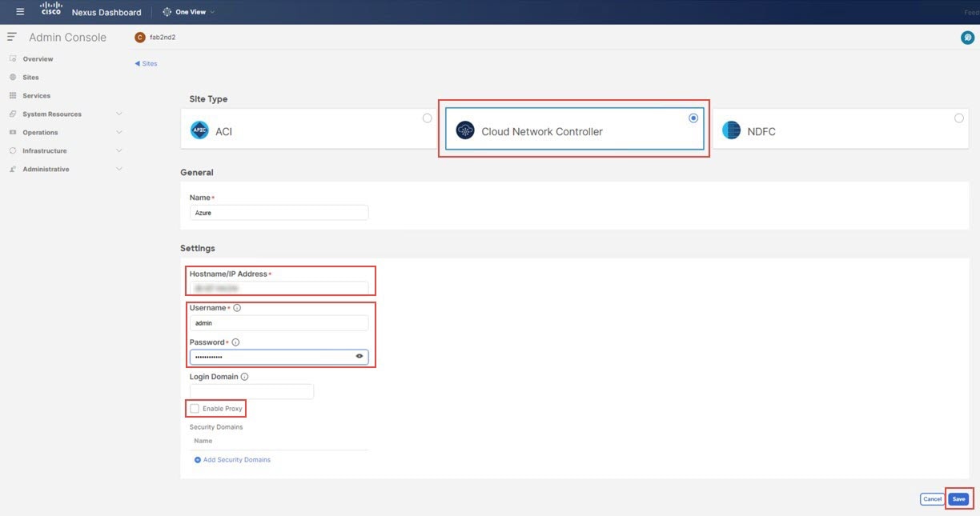Click the Cloud Network Controller logo icon
980x516 pixels.
(x=465, y=130)
